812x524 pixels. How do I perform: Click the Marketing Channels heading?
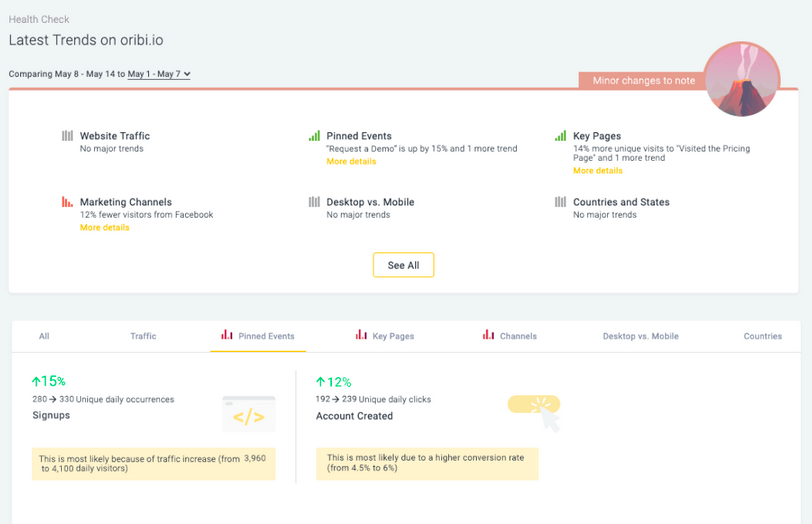(126, 202)
